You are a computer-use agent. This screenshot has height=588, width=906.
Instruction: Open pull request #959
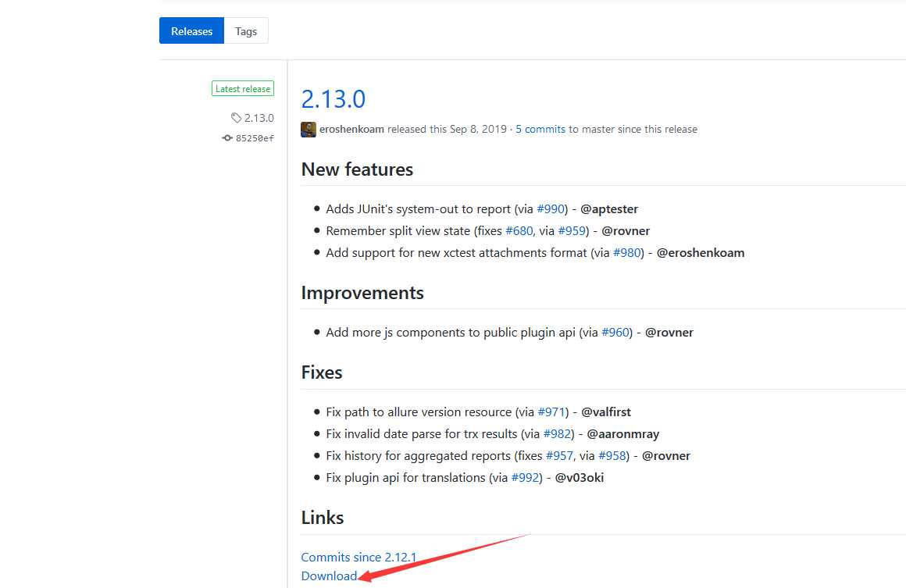click(x=572, y=231)
